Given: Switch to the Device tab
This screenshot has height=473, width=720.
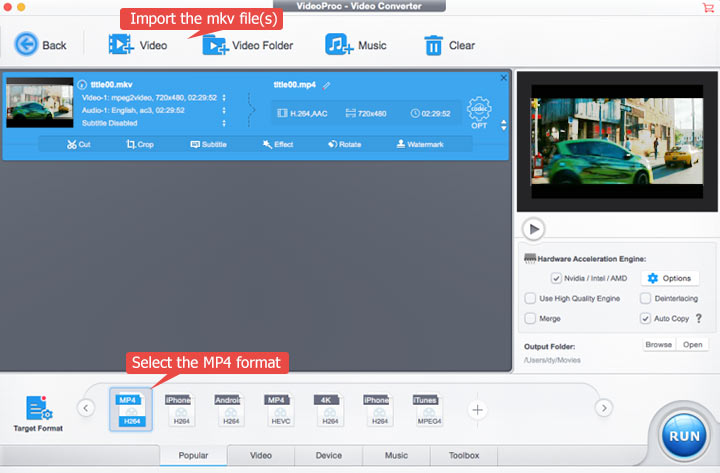Looking at the screenshot, I should click(x=328, y=456).
